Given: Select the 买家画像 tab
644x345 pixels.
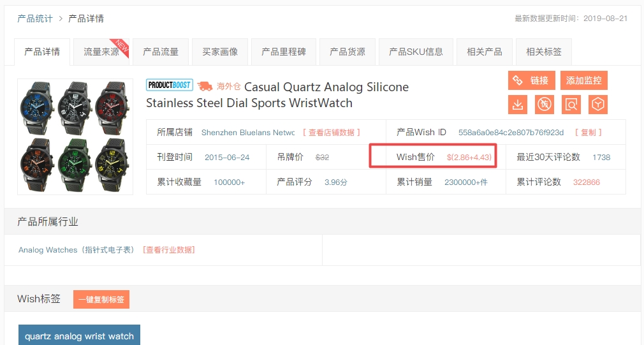Looking at the screenshot, I should point(220,52).
